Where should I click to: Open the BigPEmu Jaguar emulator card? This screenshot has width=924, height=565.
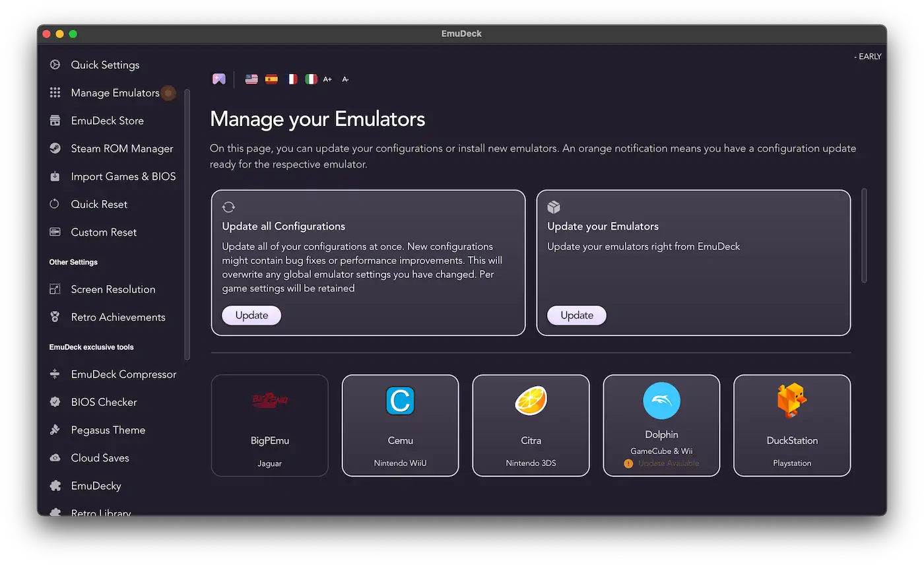click(x=269, y=426)
